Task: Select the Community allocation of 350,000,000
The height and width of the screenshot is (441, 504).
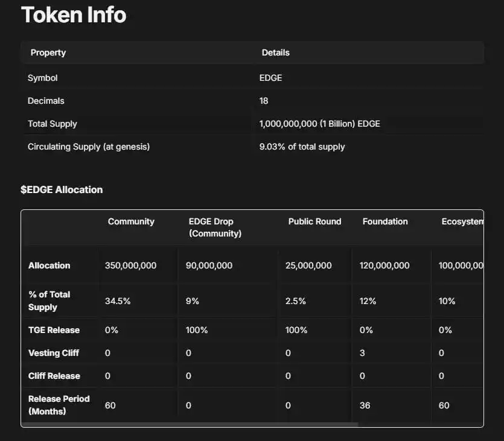Action: click(130, 265)
